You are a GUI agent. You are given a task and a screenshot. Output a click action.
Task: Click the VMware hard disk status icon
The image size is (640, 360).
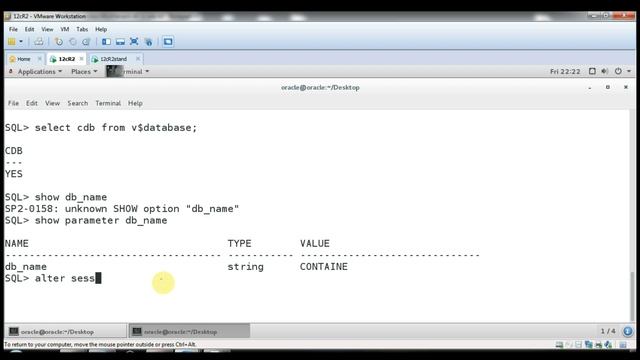(559, 345)
